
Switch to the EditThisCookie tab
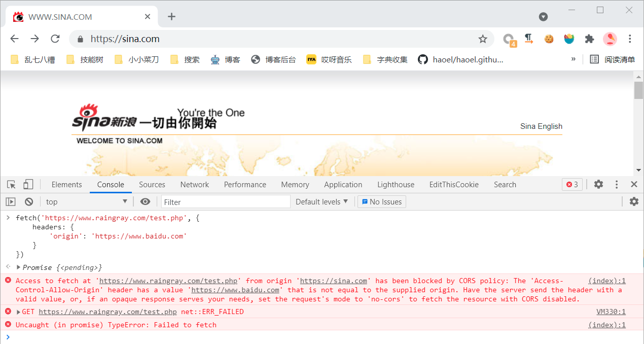454,185
